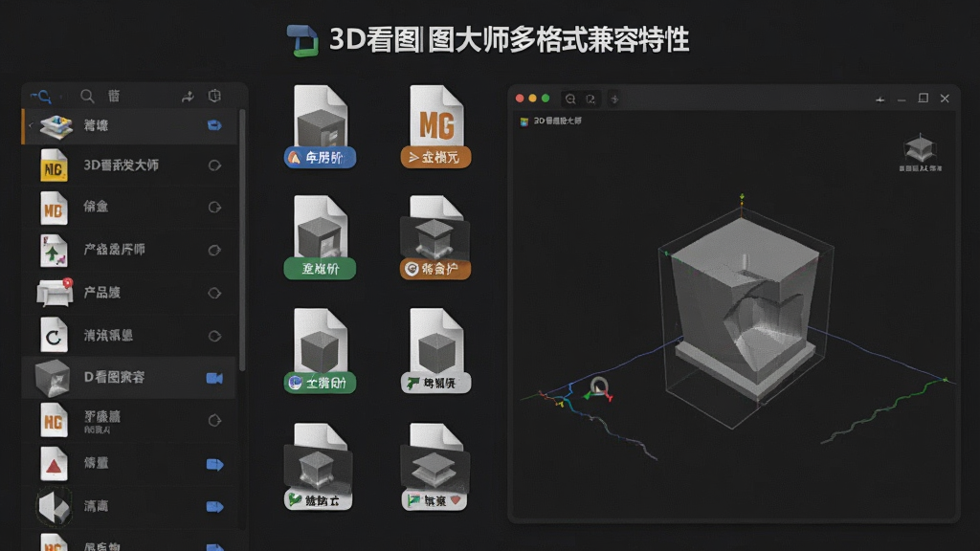The image size is (980, 551).
Task: Click the green traffic-light button in the viewer window
Action: [x=546, y=99]
